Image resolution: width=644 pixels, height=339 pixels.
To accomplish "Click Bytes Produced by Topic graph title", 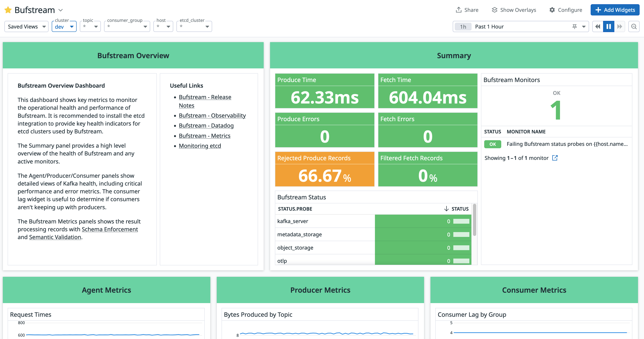I will click(x=258, y=315).
